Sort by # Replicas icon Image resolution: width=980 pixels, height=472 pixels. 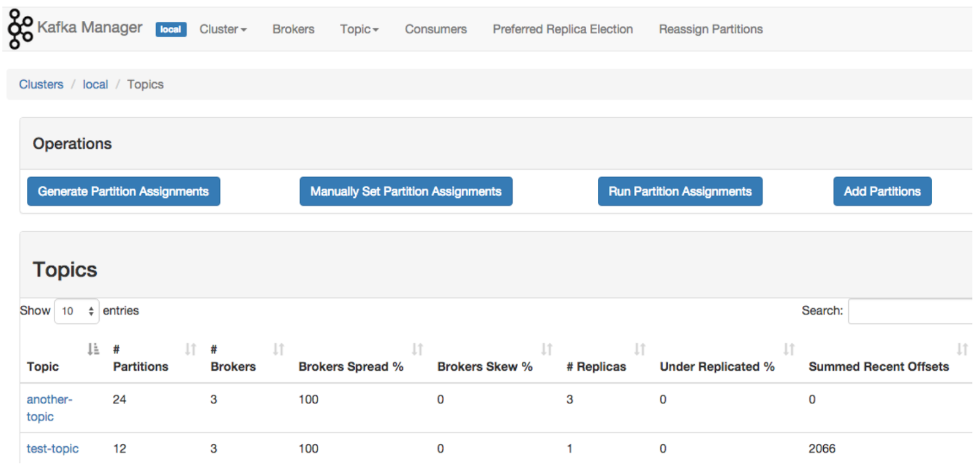point(640,349)
